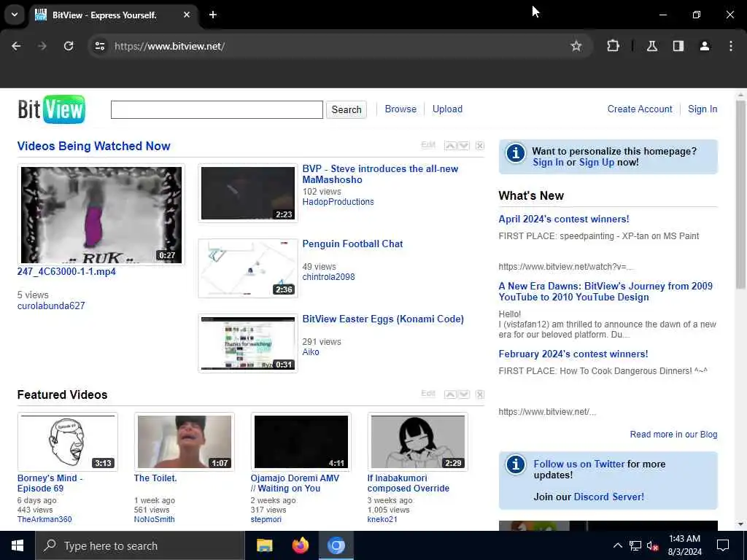Image resolution: width=747 pixels, height=560 pixels.
Task: Edit Videos Being Watched Now section
Action: pyautogui.click(x=428, y=145)
